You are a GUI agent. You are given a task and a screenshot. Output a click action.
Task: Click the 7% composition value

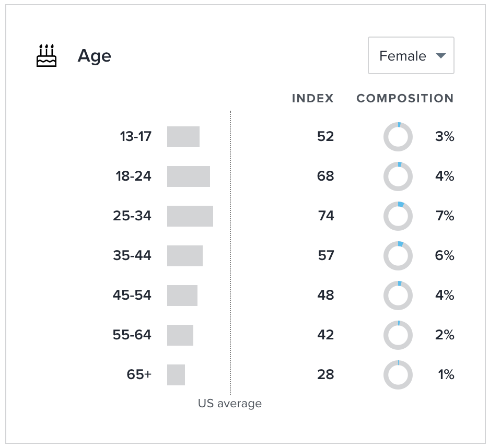445,216
